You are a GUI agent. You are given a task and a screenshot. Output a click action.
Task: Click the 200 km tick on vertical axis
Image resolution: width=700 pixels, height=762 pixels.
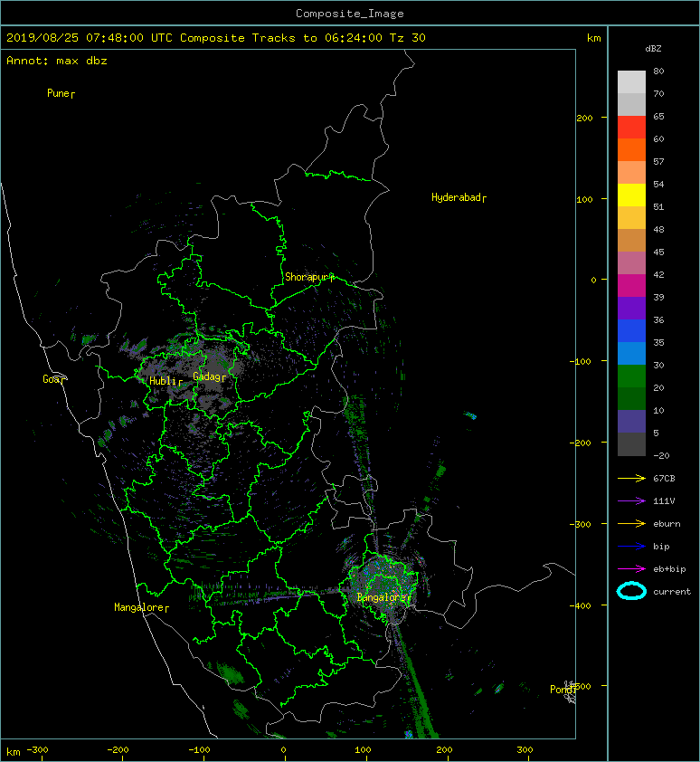585,118
